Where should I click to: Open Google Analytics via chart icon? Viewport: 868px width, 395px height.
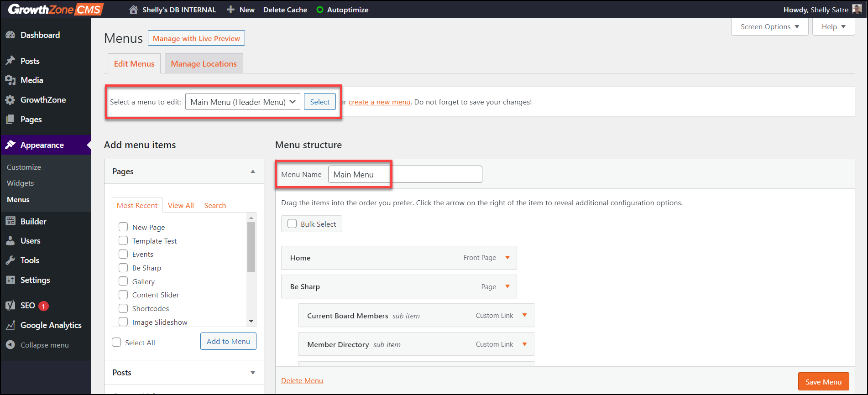click(x=10, y=325)
